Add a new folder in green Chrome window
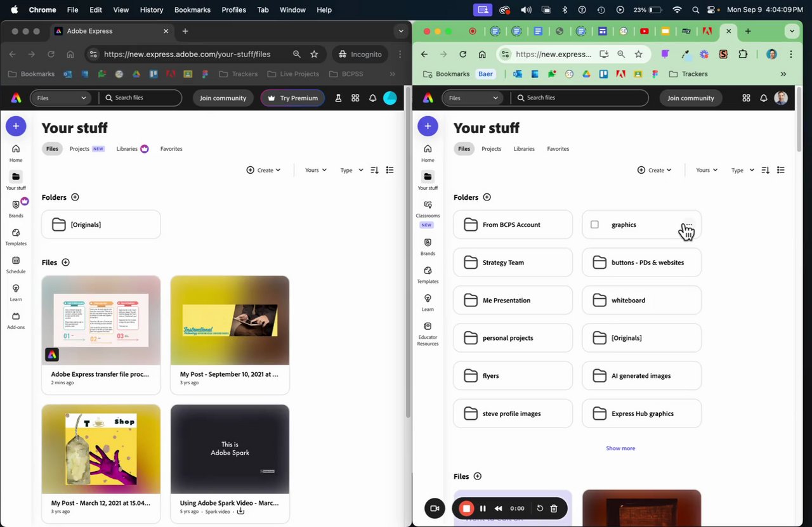 coord(487,197)
